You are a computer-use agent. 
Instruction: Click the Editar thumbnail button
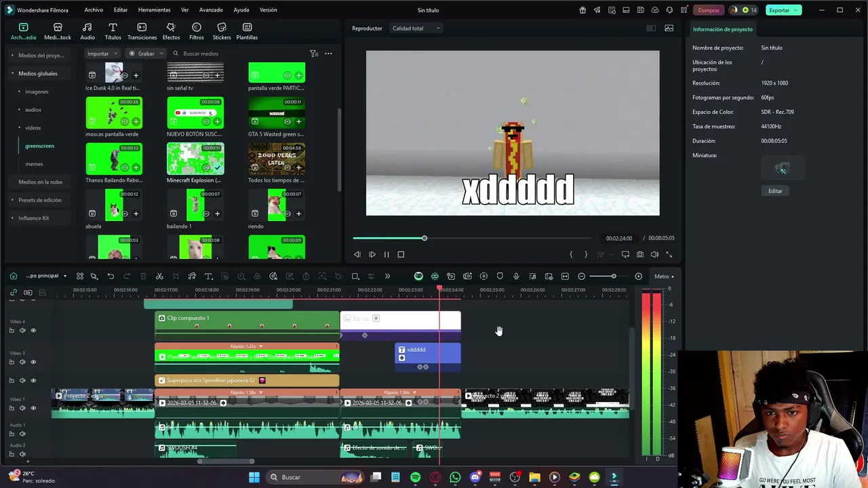pos(775,191)
